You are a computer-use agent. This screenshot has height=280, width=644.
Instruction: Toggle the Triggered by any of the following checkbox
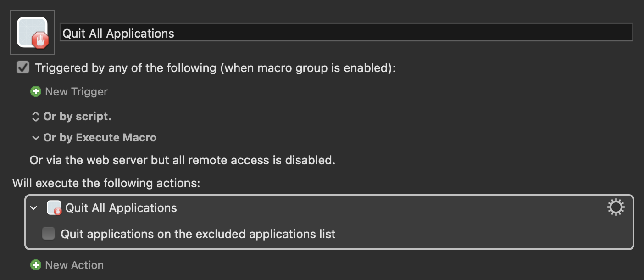pos(22,67)
